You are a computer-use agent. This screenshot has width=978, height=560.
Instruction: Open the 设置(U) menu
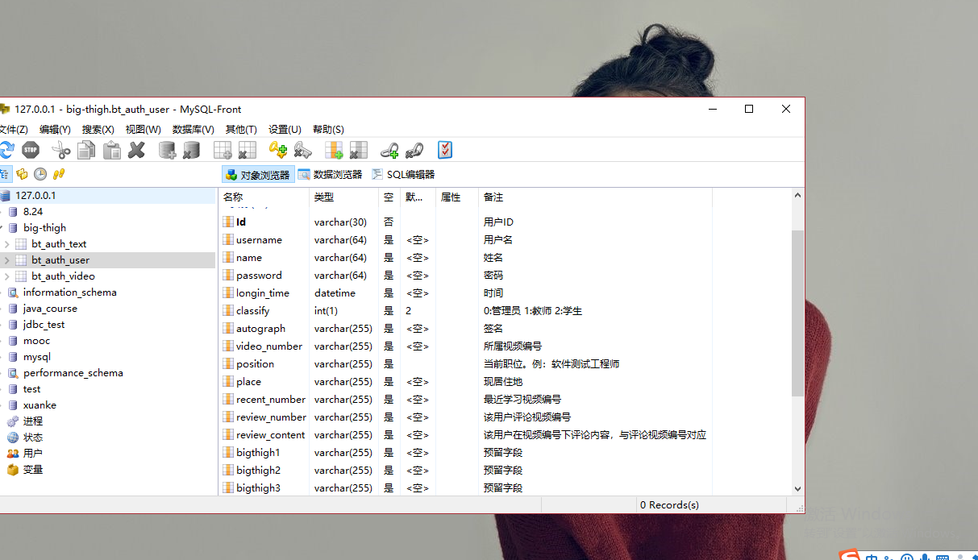(x=285, y=129)
